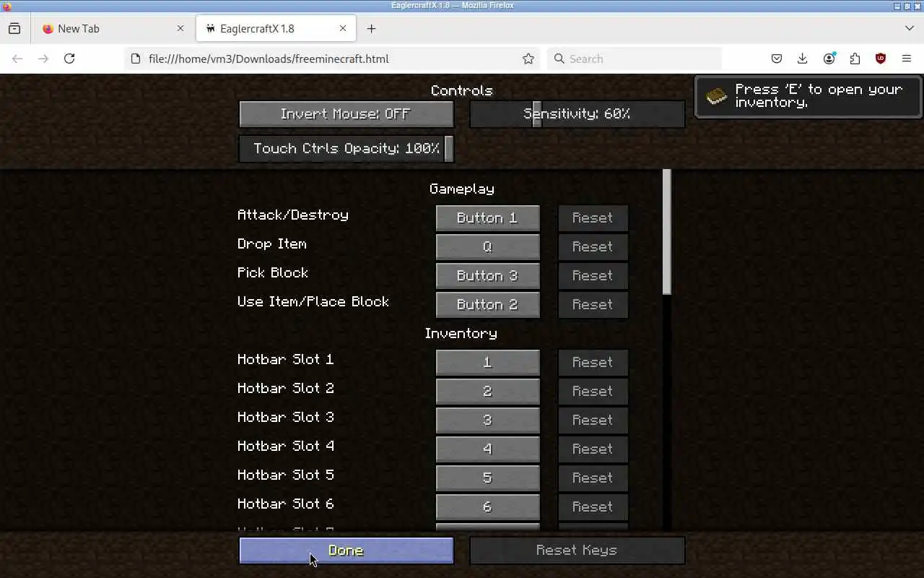Focus the Firefox search box

click(635, 59)
